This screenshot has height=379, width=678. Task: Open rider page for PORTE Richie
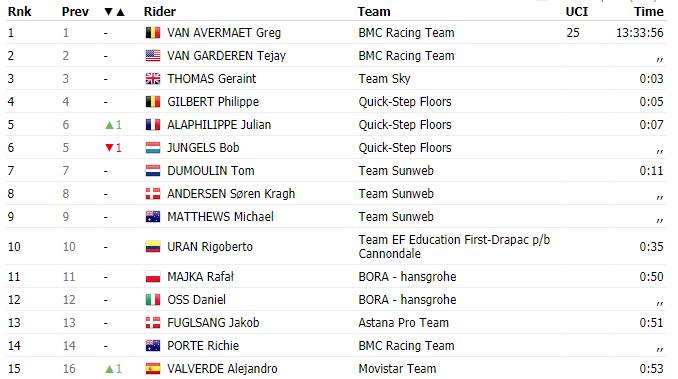point(203,346)
